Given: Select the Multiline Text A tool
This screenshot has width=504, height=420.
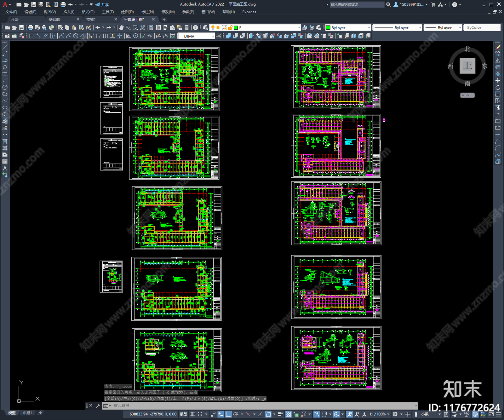Looking at the screenshot, I should tap(5, 168).
